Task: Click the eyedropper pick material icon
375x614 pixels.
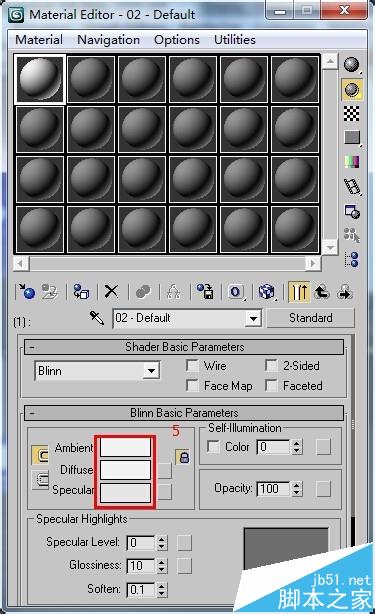Action: tap(97, 318)
